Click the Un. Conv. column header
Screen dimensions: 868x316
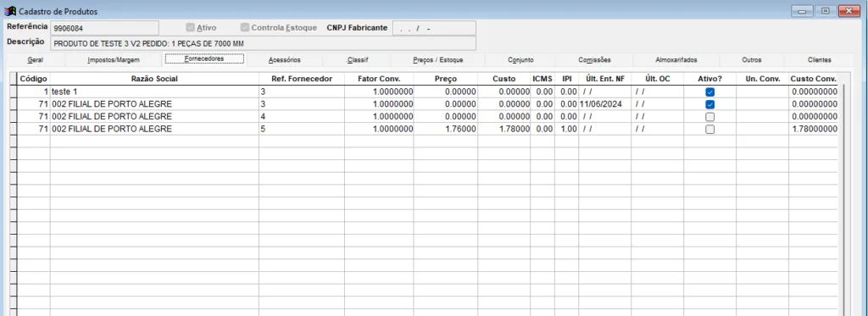(x=763, y=79)
